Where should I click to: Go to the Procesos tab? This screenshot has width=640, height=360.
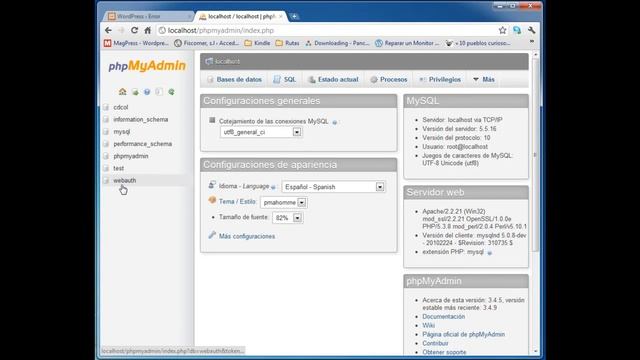click(x=389, y=80)
